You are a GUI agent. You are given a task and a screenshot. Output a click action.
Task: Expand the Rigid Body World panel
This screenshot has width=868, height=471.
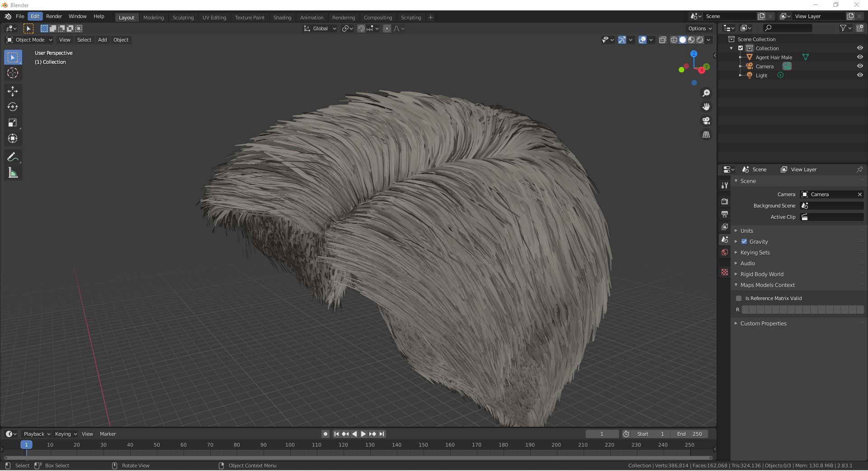point(761,274)
